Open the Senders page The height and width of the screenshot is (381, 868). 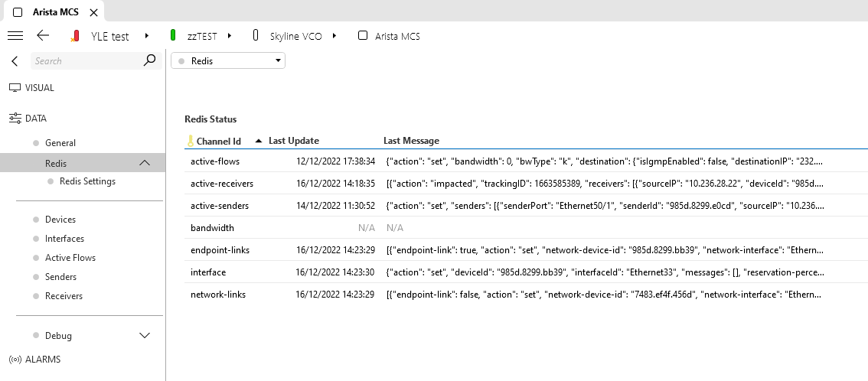pos(61,277)
